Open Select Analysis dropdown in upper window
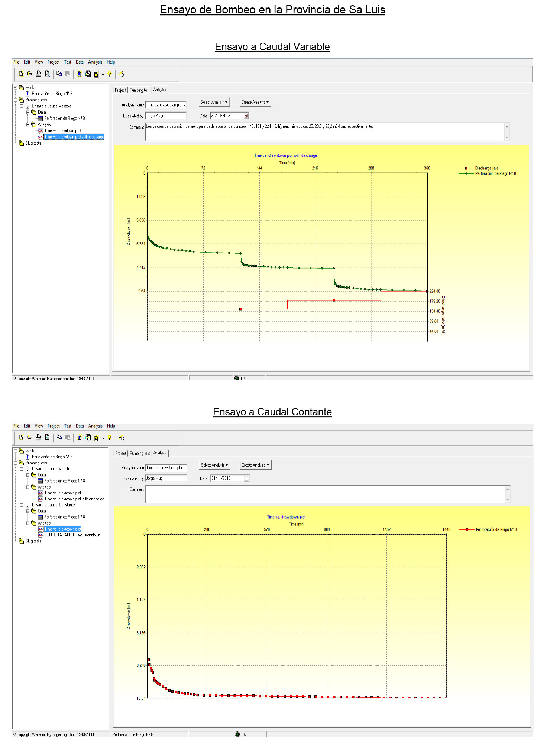The height and width of the screenshot is (743, 560). tap(214, 102)
